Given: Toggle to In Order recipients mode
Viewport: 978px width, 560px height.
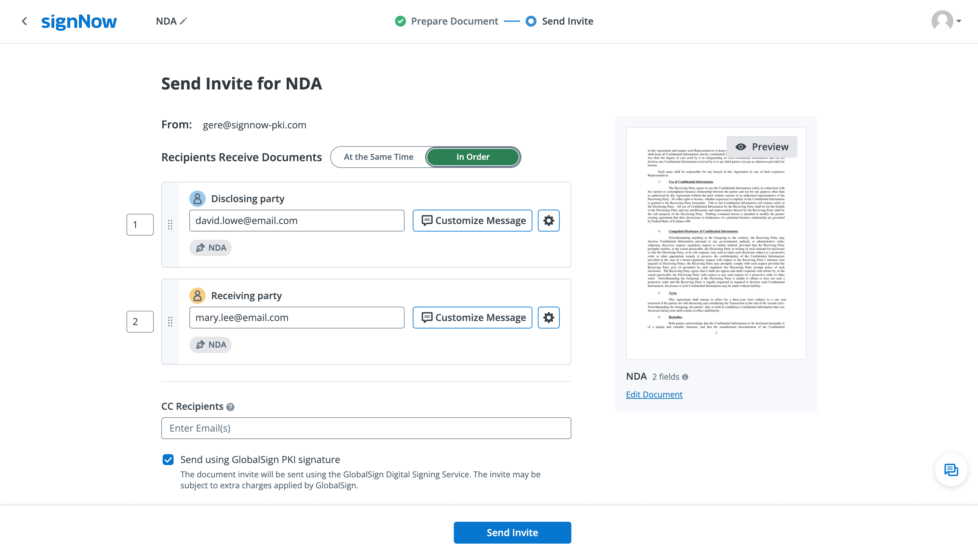Looking at the screenshot, I should tap(473, 156).
